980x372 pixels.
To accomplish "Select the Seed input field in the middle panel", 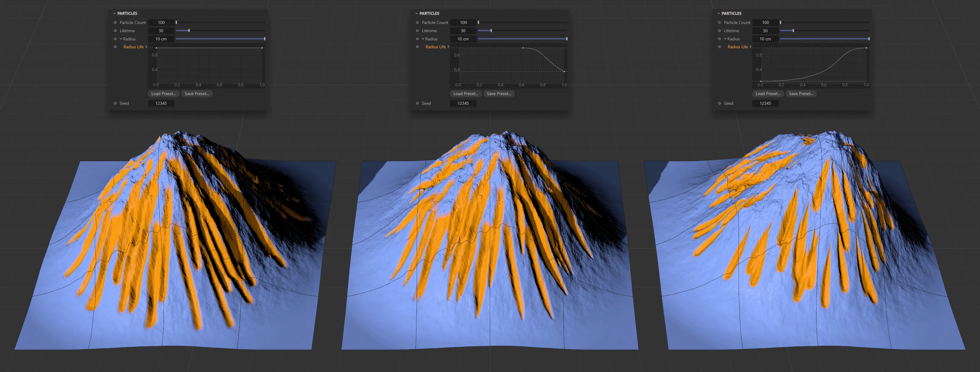I will click(463, 103).
